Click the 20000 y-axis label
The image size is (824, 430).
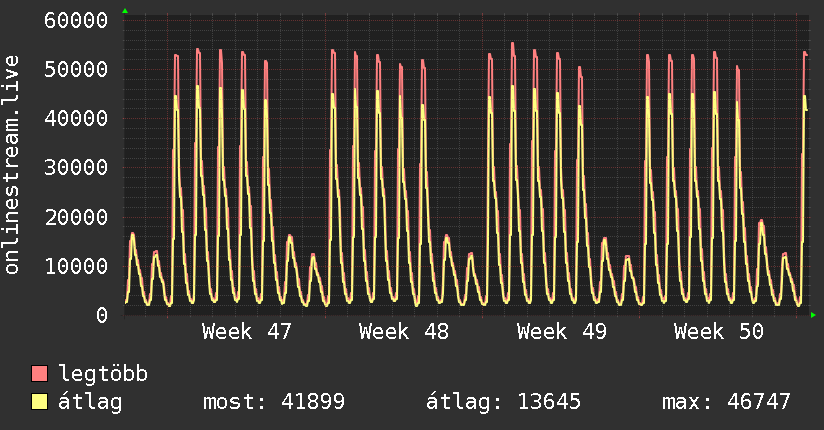coord(76,217)
